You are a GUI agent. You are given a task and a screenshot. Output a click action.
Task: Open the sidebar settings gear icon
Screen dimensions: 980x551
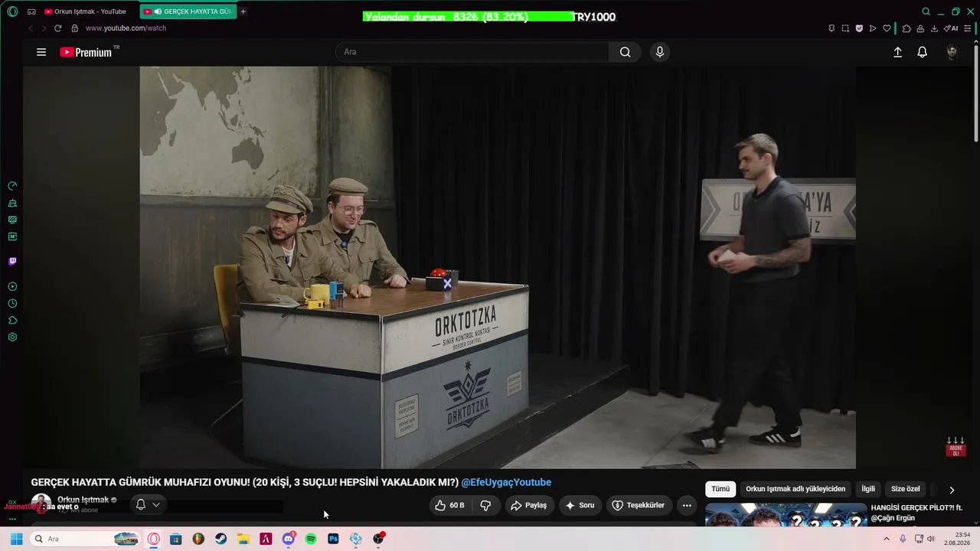click(12, 337)
